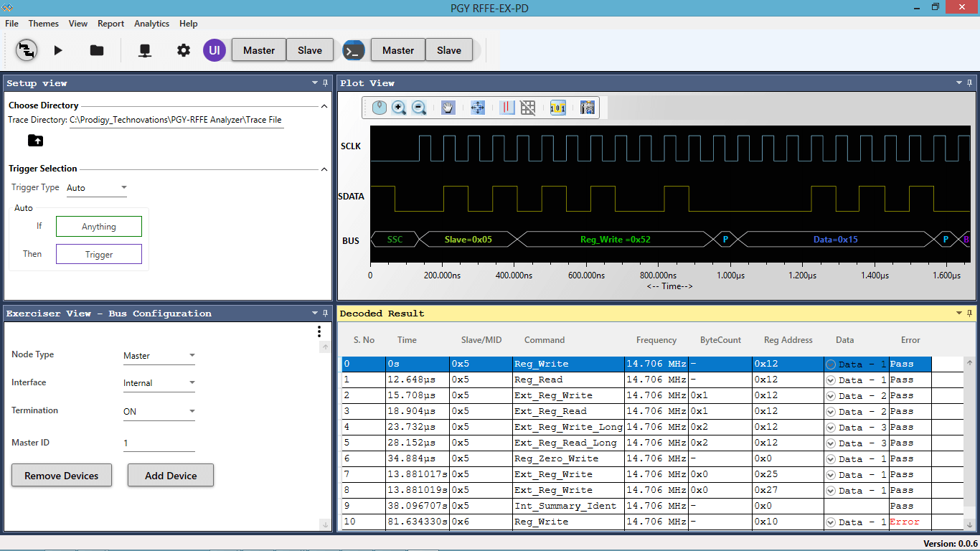980x551 pixels.
Task: Toggle the grid off in Plot View
Action: click(528, 108)
